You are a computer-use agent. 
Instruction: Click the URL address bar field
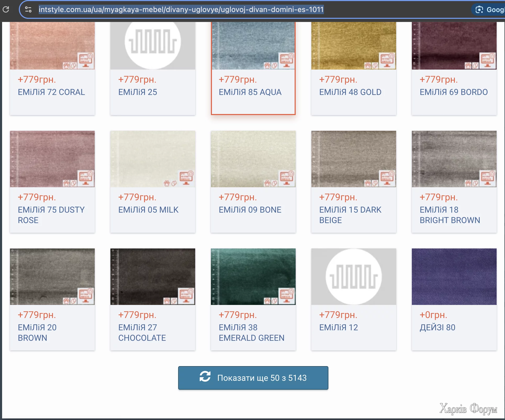pyautogui.click(x=181, y=10)
